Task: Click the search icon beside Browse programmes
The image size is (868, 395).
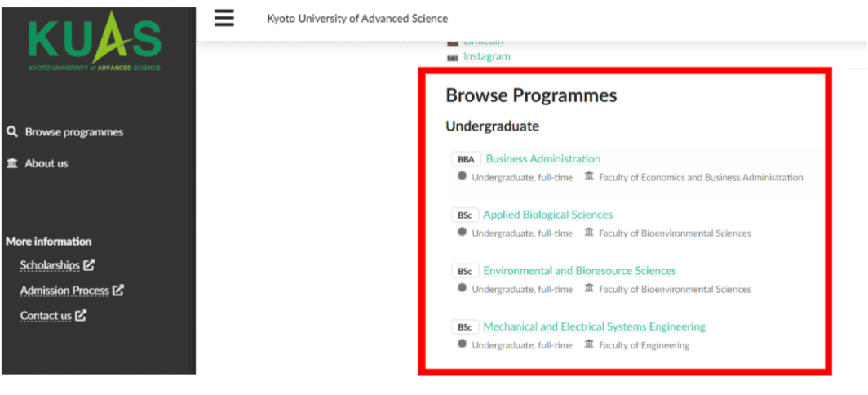Action: pyautogui.click(x=12, y=132)
